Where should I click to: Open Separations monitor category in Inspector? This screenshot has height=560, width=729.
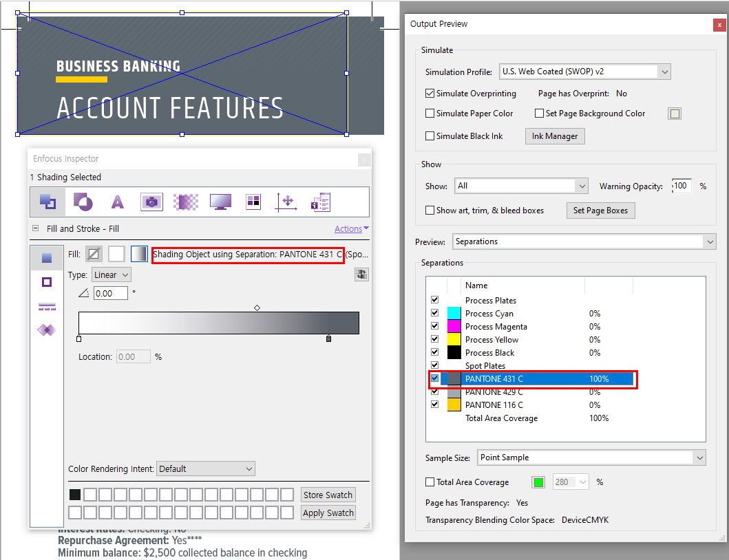pyautogui.click(x=220, y=202)
